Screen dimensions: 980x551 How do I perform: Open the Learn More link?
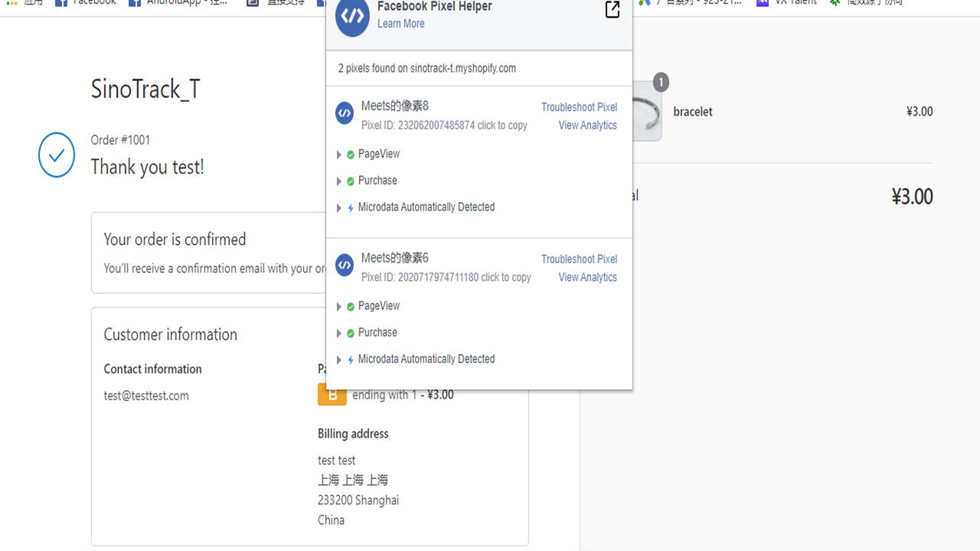coord(400,24)
